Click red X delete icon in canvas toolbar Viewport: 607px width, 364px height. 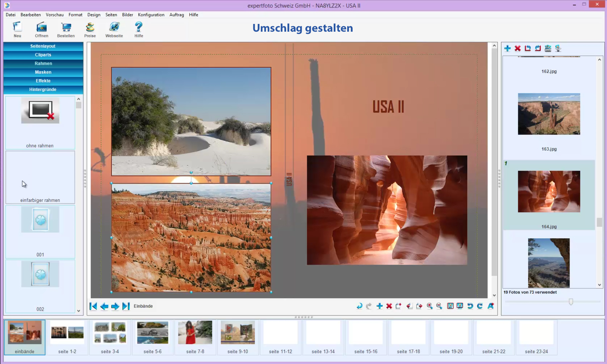389,306
